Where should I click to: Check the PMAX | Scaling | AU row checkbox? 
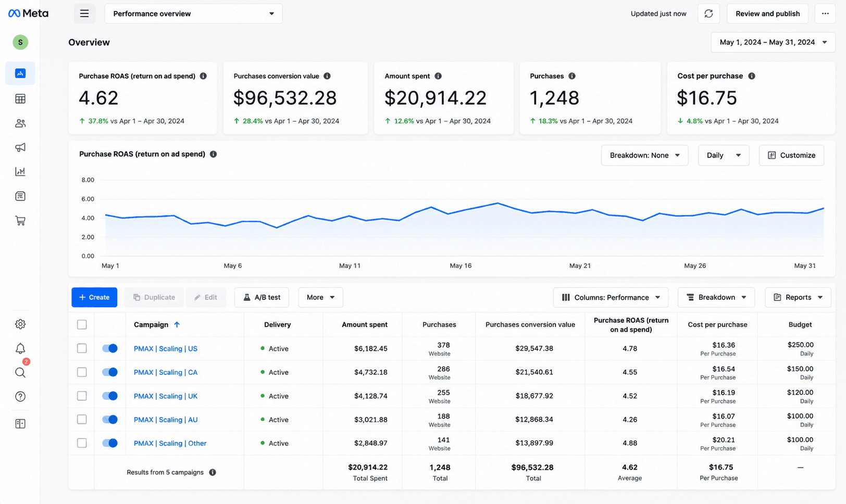coord(82,419)
